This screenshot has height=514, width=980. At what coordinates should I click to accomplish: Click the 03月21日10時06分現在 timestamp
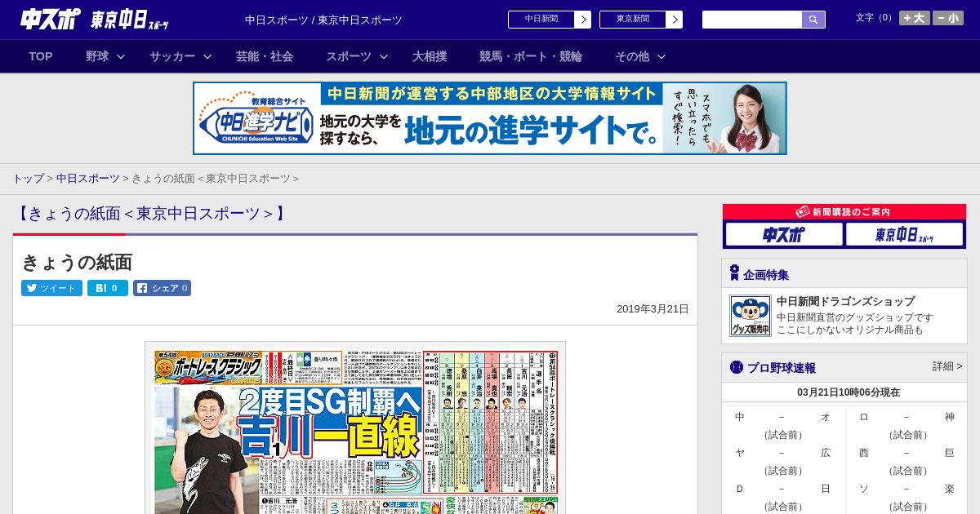[849, 392]
